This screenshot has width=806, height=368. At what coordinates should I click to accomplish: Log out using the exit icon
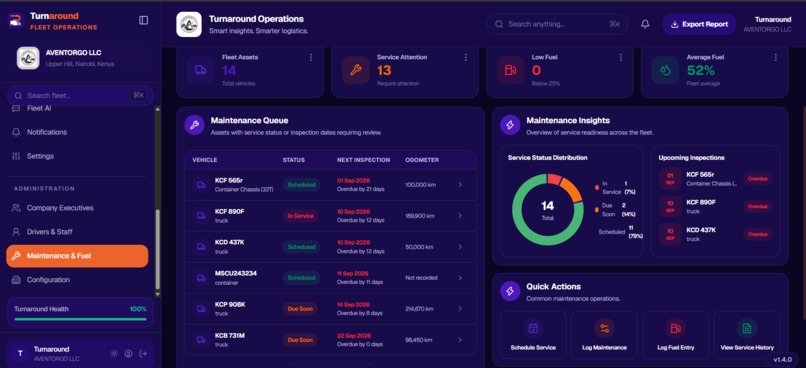click(x=143, y=354)
